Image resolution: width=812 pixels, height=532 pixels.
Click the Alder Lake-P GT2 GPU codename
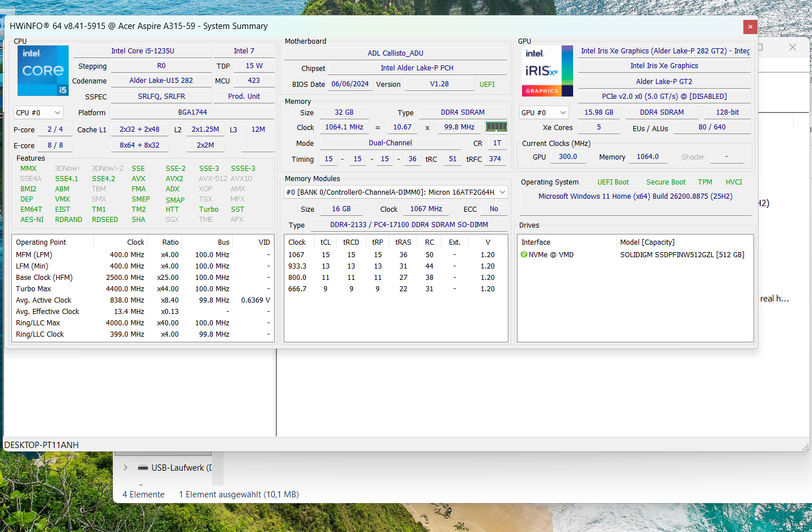pos(664,82)
